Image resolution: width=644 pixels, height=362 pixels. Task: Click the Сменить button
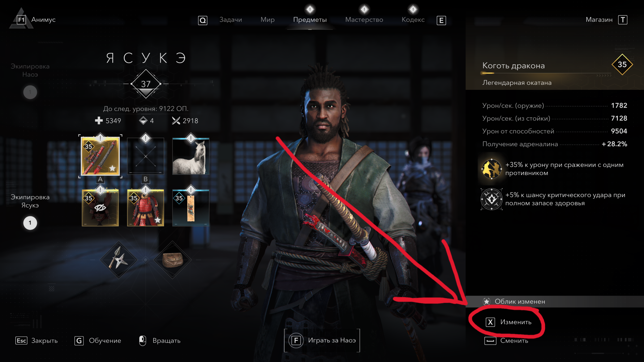coord(506,341)
